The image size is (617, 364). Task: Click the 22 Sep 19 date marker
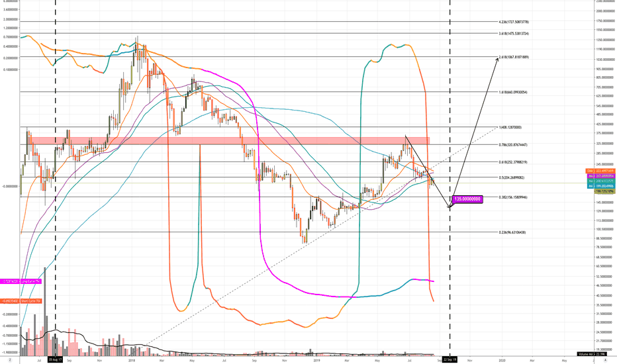(450, 359)
